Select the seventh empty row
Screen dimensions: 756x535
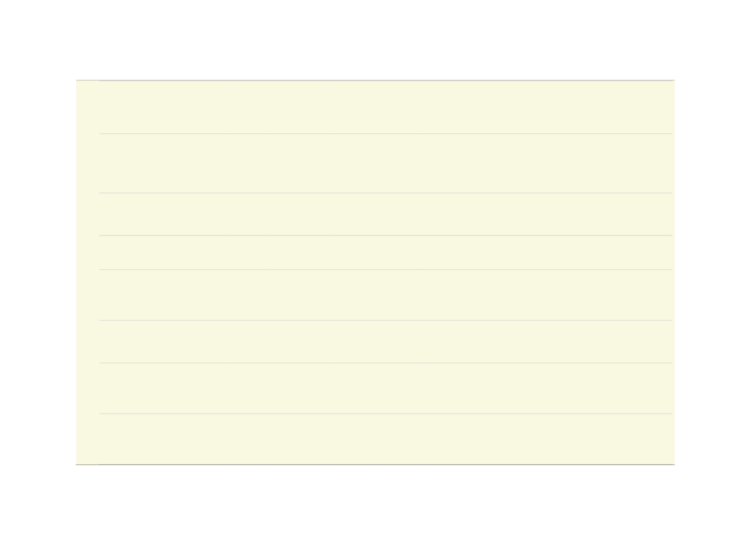click(x=385, y=388)
